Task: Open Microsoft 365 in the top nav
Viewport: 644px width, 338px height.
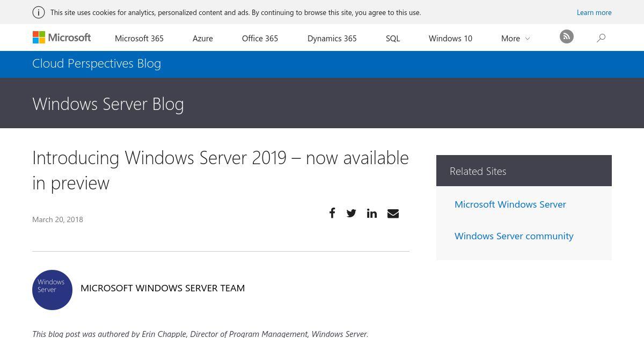Action: click(139, 38)
